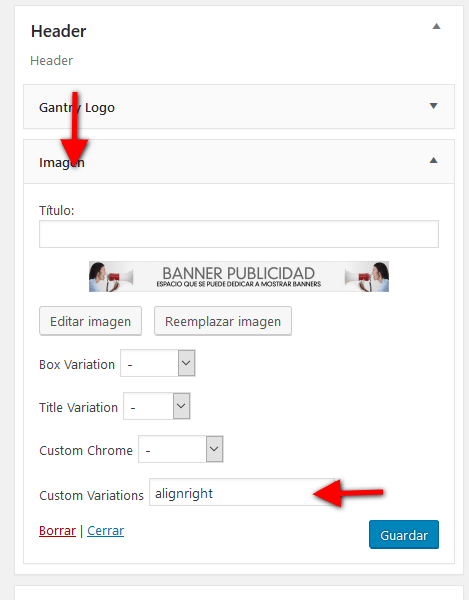
Task: Collapse the Header widget area arrow
Action: (x=436, y=26)
